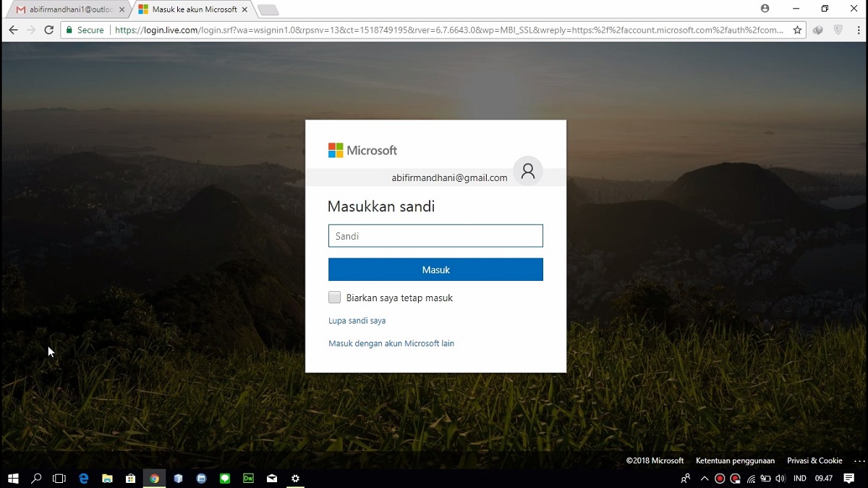
Task: Open Privasi & Cookie footer link
Action: [814, 460]
